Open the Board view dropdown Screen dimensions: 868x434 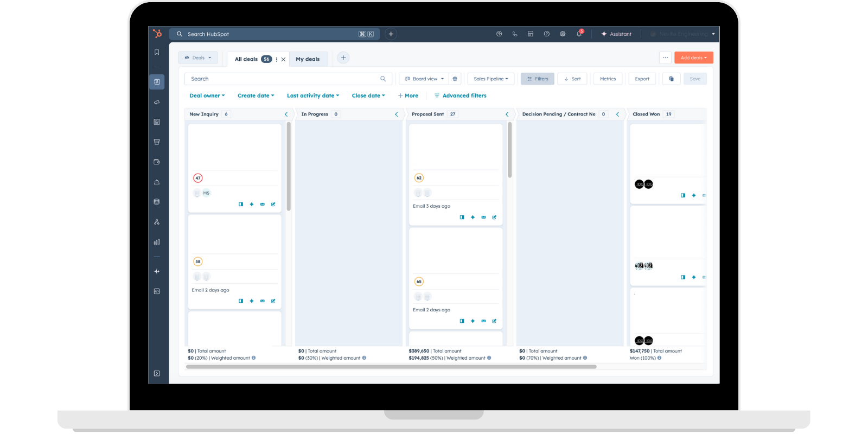pos(425,79)
